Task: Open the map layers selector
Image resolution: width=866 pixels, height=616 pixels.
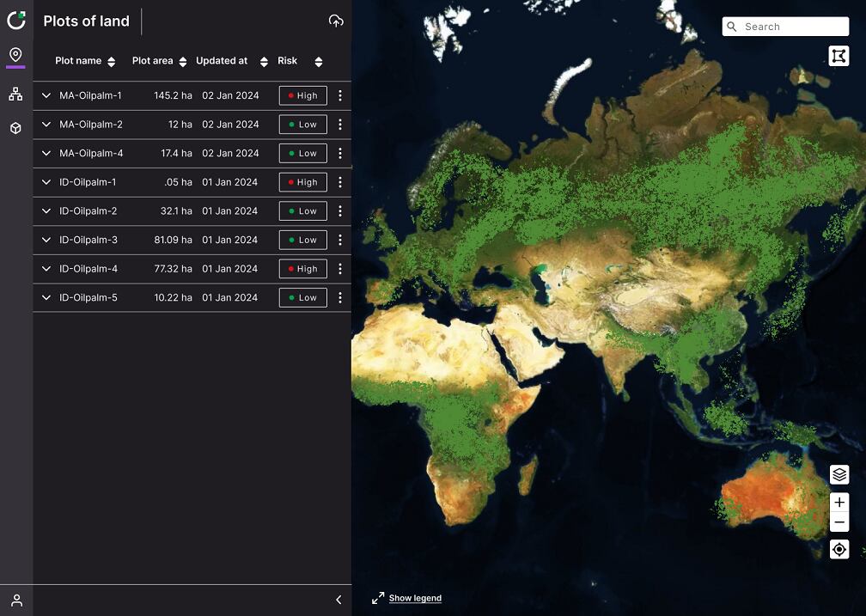Action: coord(839,474)
